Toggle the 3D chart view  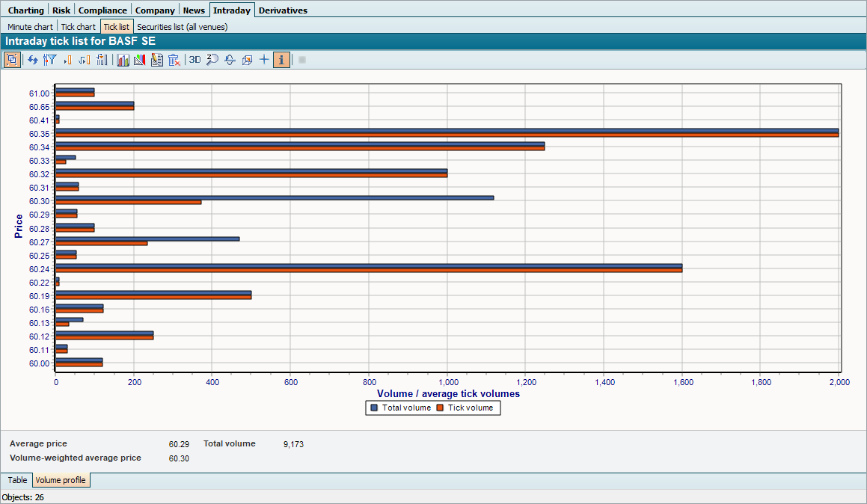pyautogui.click(x=194, y=60)
